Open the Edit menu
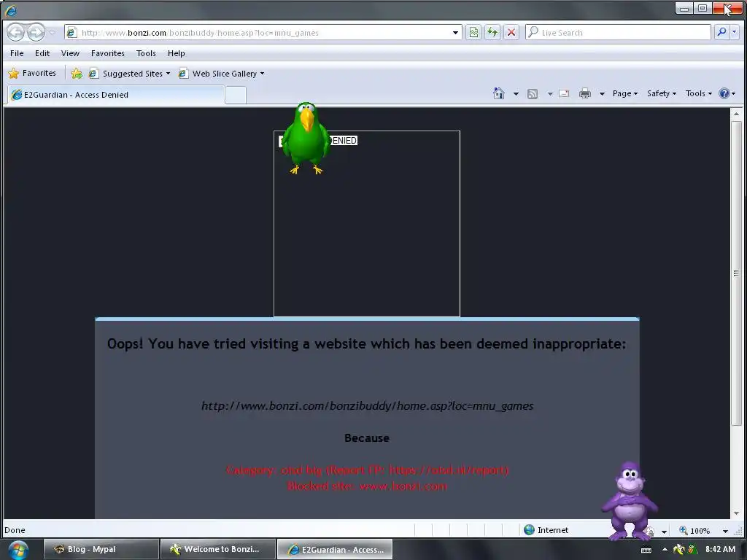This screenshot has width=747, height=560. point(42,53)
